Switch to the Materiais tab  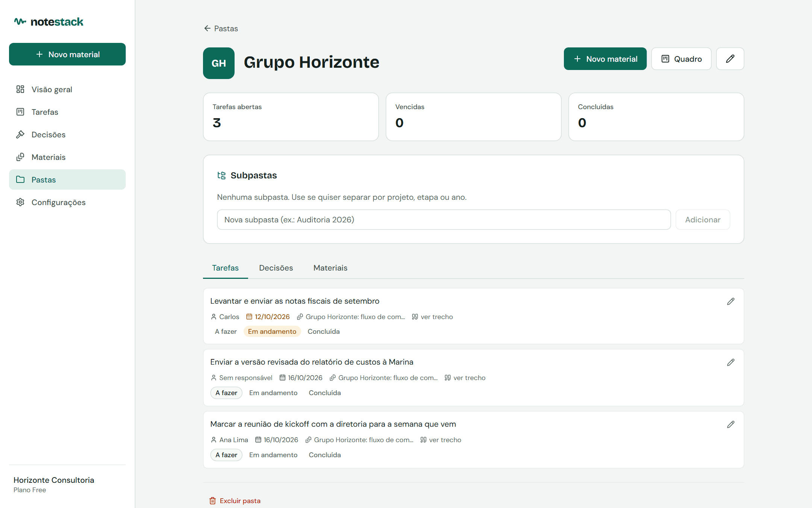(x=330, y=268)
